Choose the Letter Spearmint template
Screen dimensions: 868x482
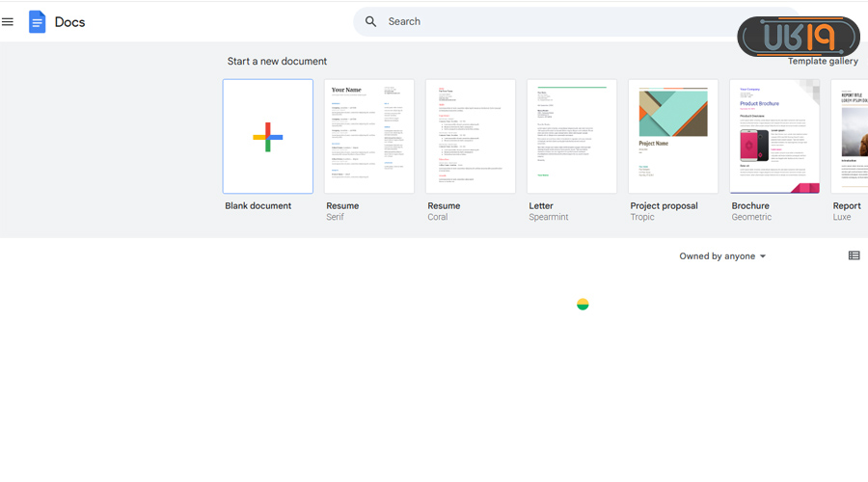point(572,137)
